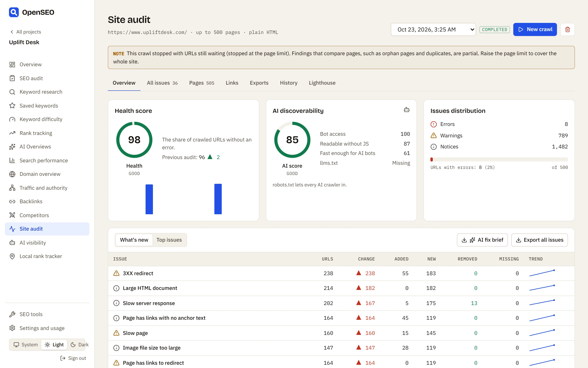Open the History tab
Image resolution: width=588 pixels, height=368 pixels.
[x=289, y=83]
